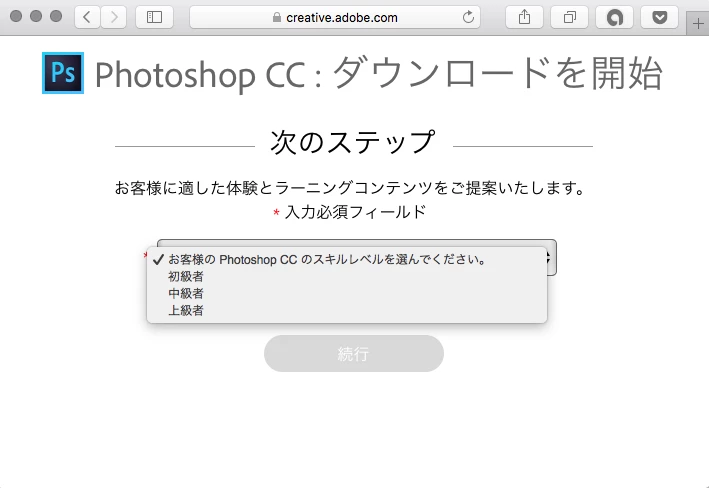Show all tabs overview icon

tap(569, 17)
